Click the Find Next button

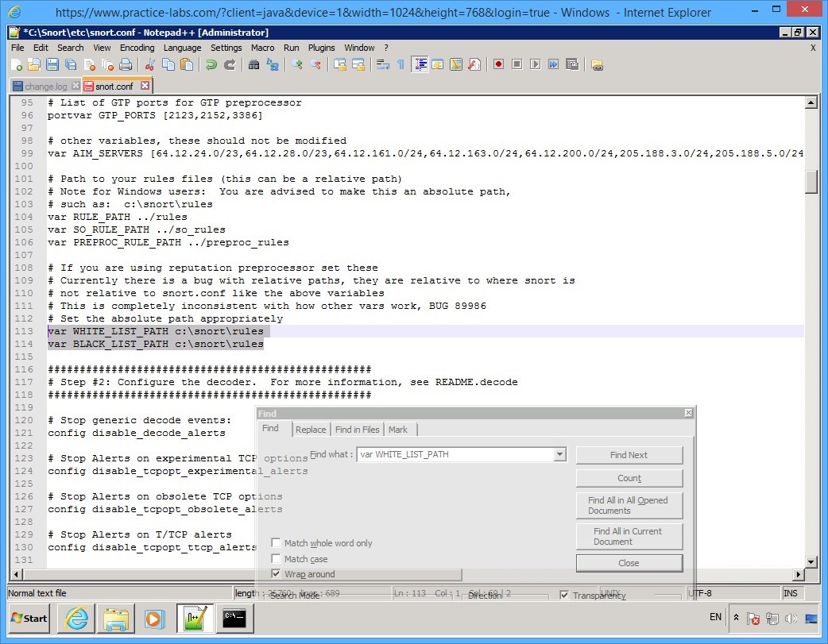(629, 454)
